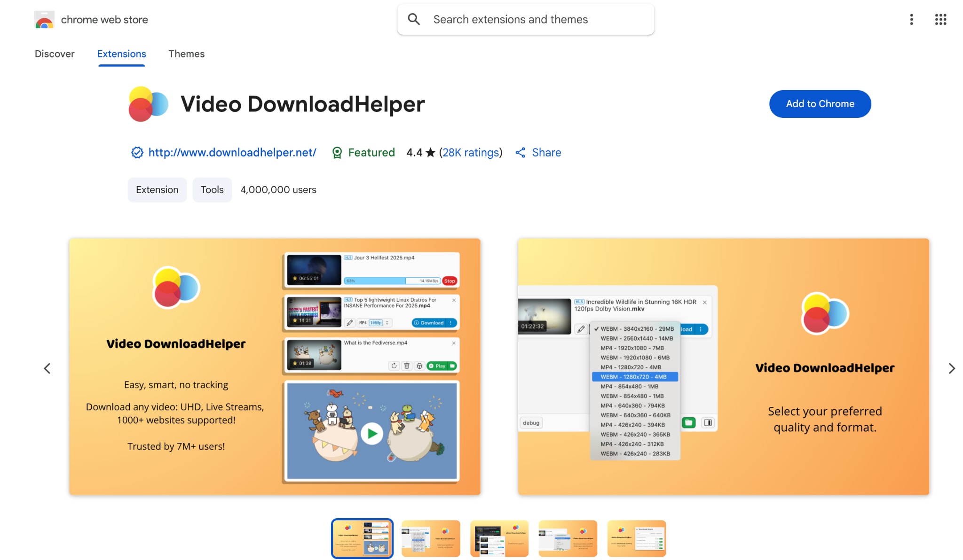Viewport: 963px width, 560px height.
Task: Open the three-dot overflow menu
Action: pyautogui.click(x=911, y=19)
